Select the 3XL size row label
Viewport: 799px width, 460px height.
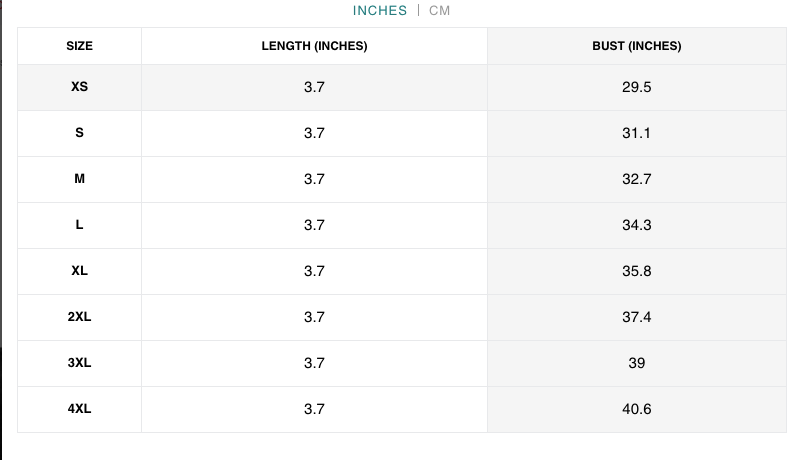[x=80, y=363]
